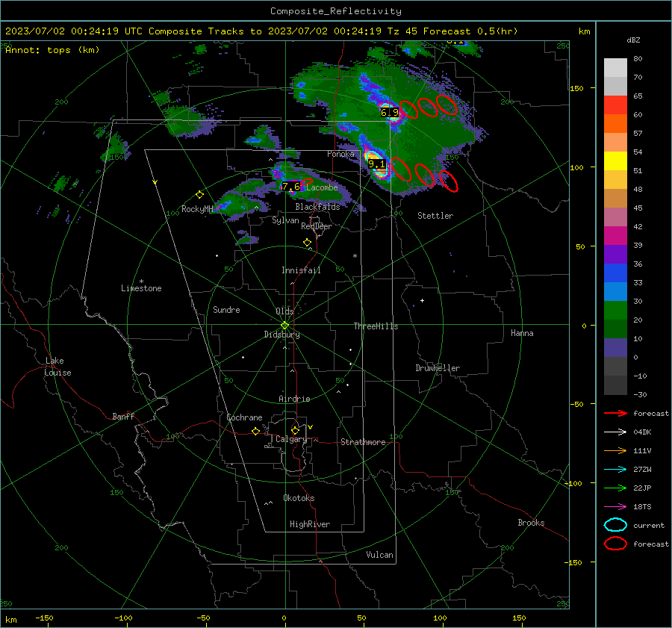
Task: Click the 'Annot: tops (km)' annotation label
Action: click(52, 50)
